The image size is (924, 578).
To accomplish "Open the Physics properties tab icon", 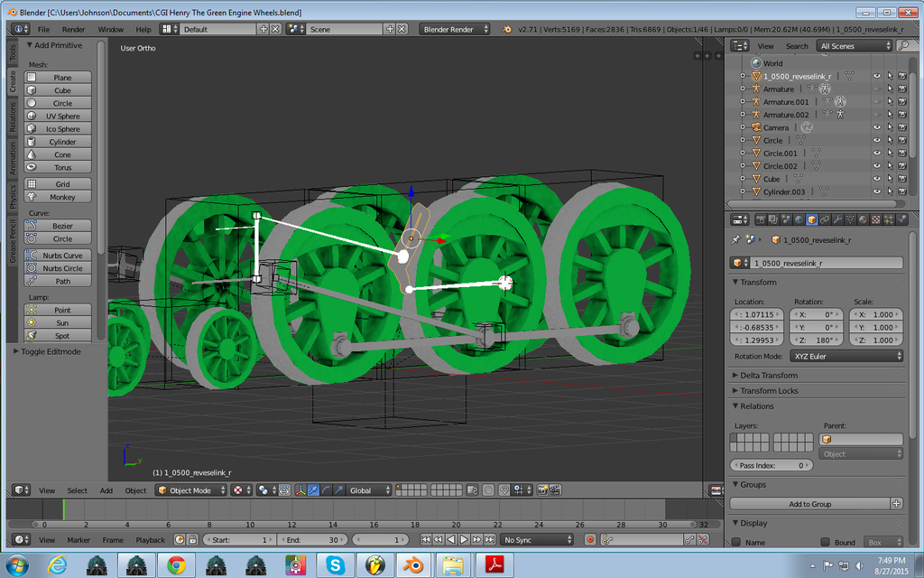I will coord(901,219).
